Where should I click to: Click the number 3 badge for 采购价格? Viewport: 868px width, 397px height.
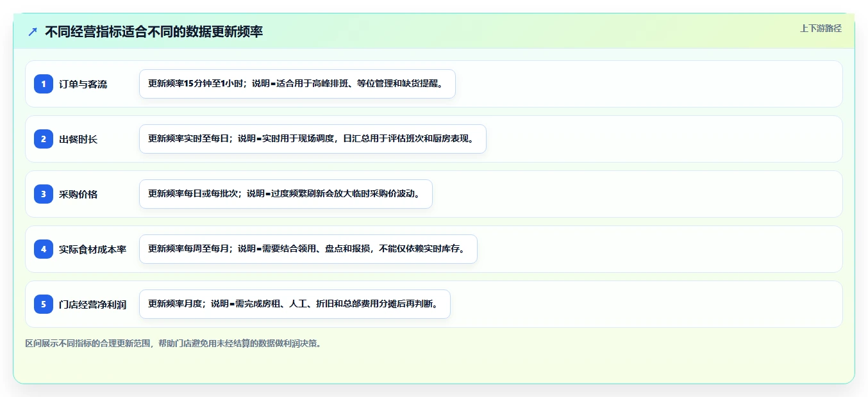[44, 194]
